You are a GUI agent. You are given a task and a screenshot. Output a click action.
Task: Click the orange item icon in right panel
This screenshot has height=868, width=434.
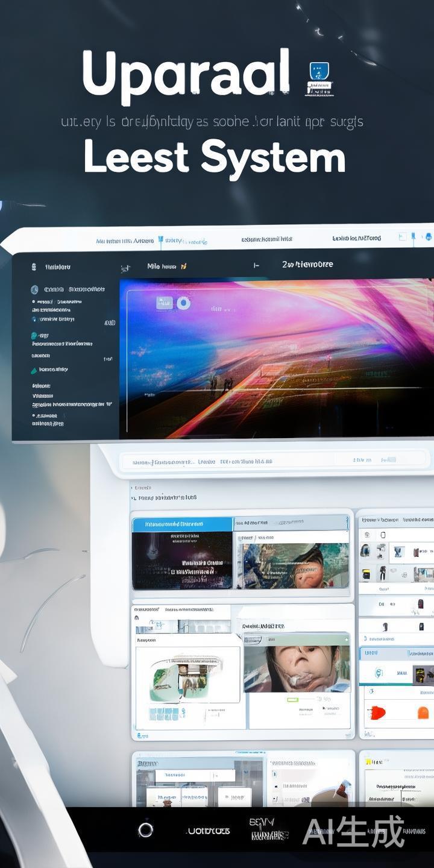point(423,713)
